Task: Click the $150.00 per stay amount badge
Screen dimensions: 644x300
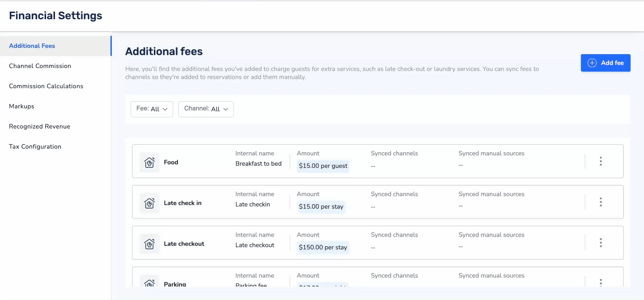Action: 323,248
